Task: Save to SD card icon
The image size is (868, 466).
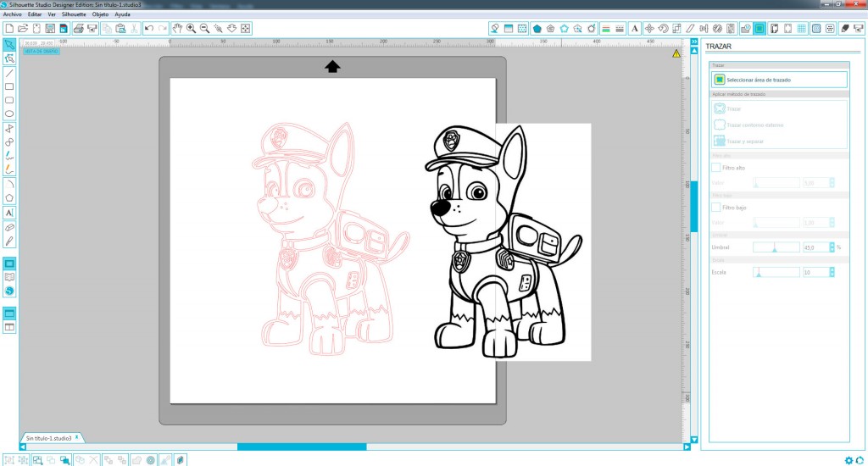Action: pos(64,28)
